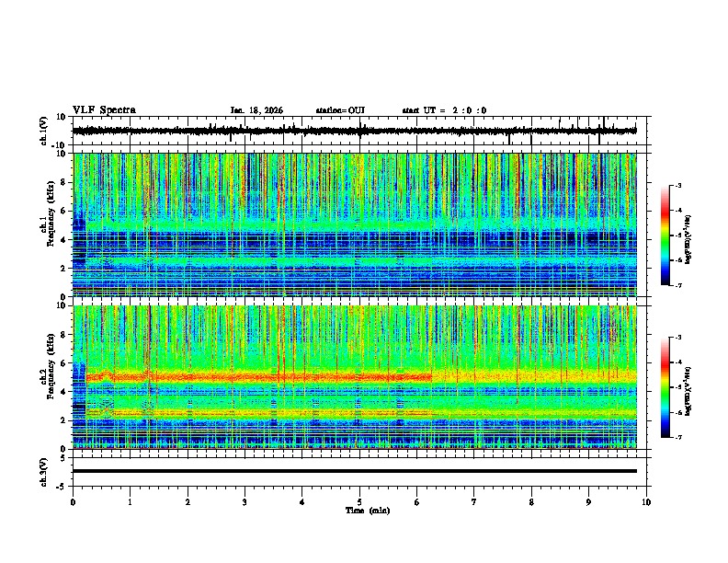Click the ch.1 "Frequency (kHz)" axis label
Screen dimensions: 728x563
51,213
